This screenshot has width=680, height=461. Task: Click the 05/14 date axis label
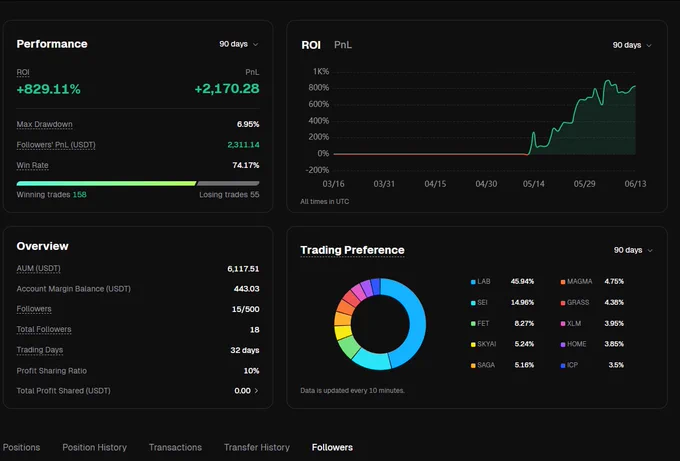[533, 184]
